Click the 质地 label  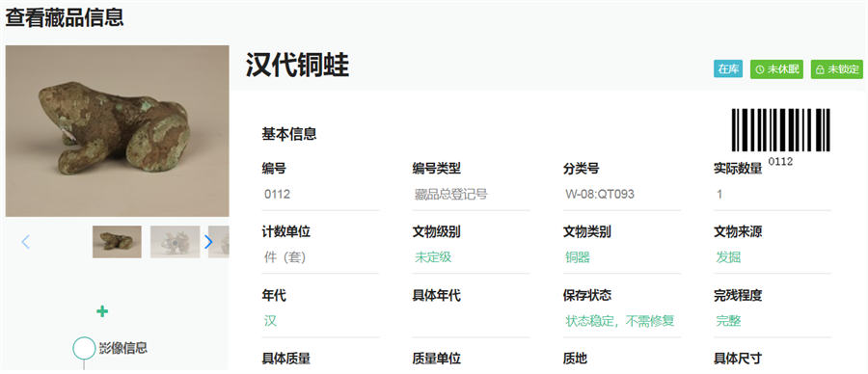[x=575, y=359]
